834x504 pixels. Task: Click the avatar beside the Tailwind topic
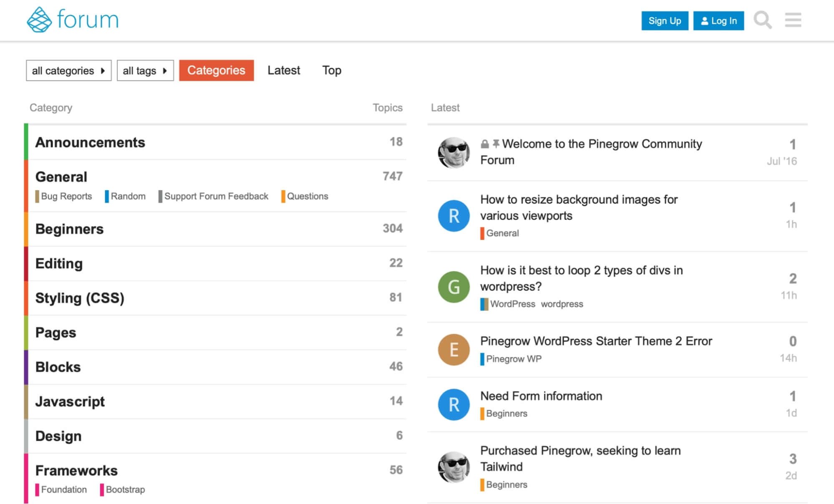(454, 467)
